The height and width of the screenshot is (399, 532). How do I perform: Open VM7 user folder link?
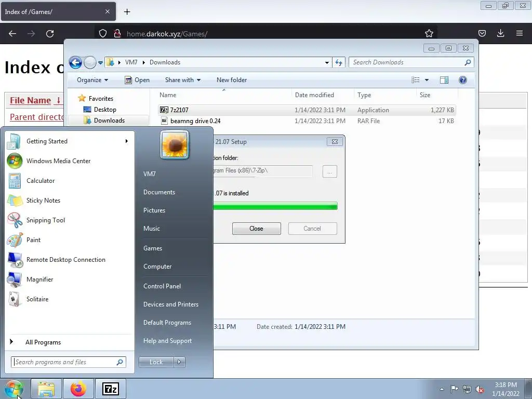pos(149,174)
